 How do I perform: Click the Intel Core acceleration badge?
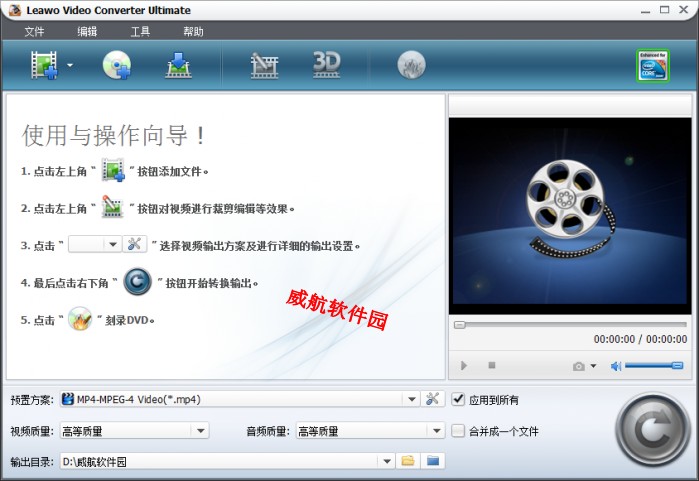pos(653,66)
